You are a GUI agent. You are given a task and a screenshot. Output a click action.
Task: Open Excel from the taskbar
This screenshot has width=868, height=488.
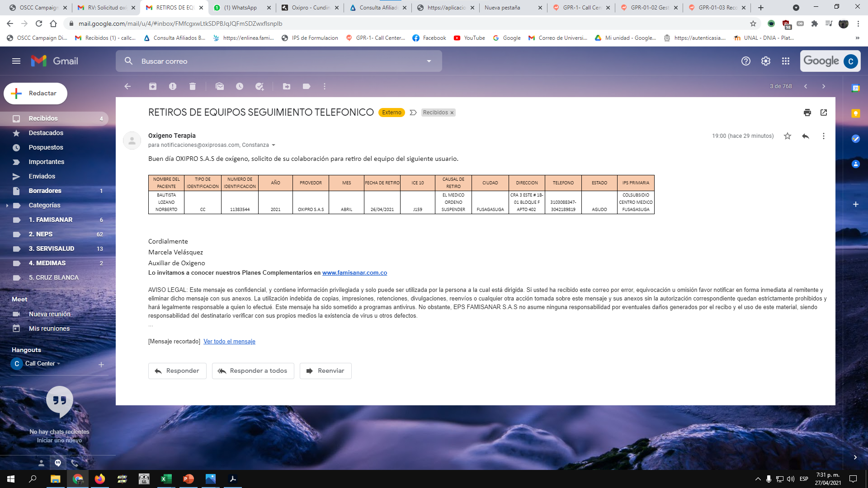(166, 479)
